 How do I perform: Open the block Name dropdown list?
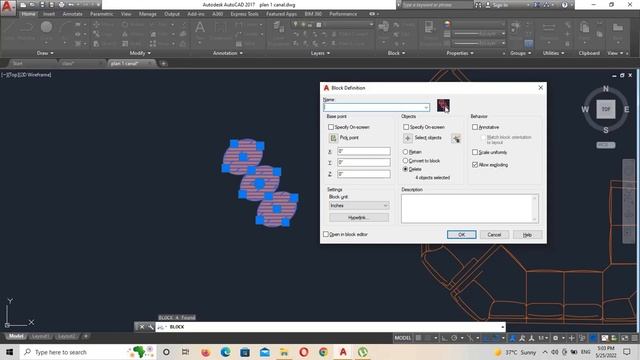[426, 108]
